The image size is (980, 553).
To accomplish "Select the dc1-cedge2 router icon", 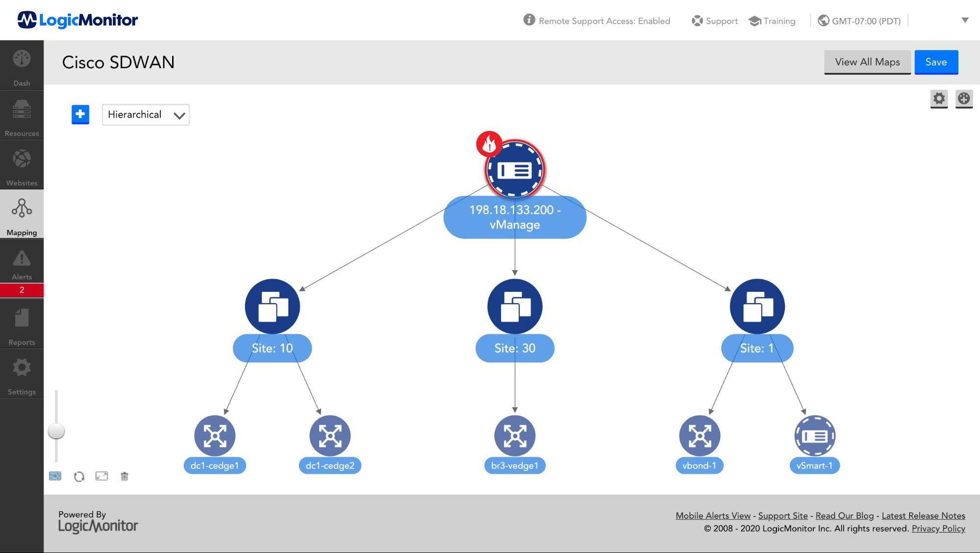I will (x=330, y=435).
